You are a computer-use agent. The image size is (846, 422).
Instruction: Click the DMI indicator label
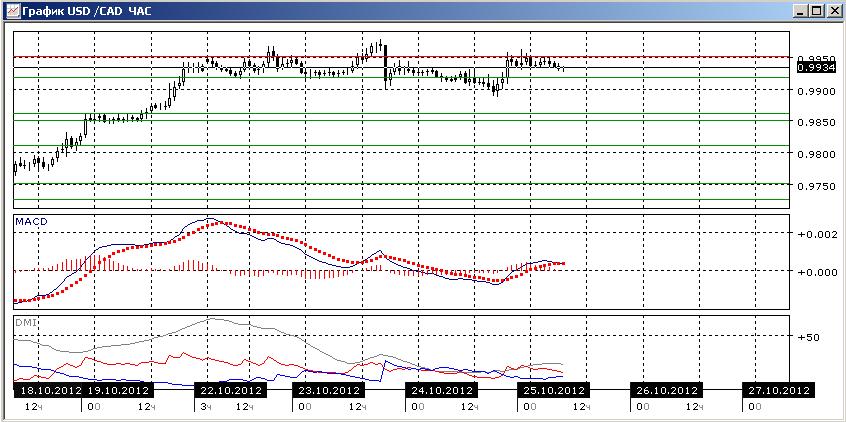point(24,322)
